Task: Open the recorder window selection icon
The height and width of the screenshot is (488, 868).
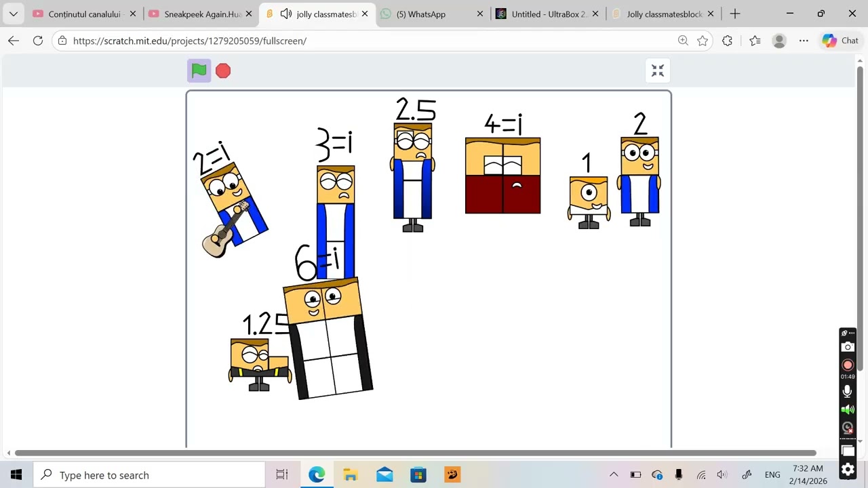Action: pyautogui.click(x=848, y=451)
